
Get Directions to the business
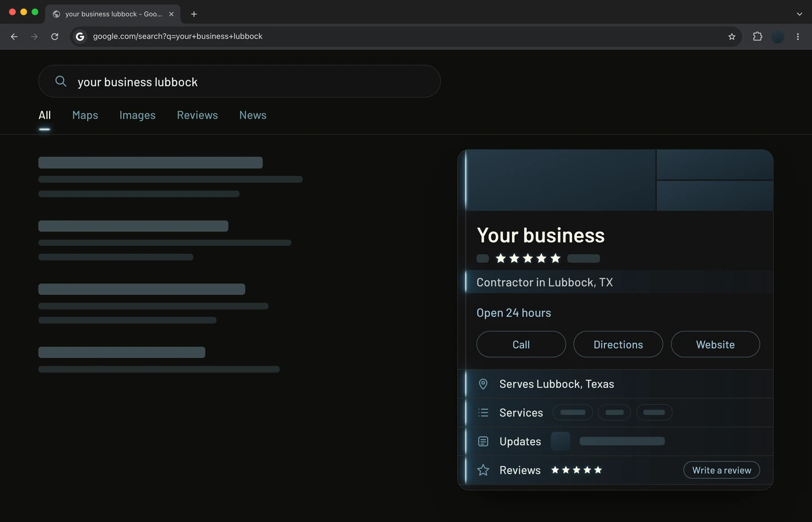point(618,344)
